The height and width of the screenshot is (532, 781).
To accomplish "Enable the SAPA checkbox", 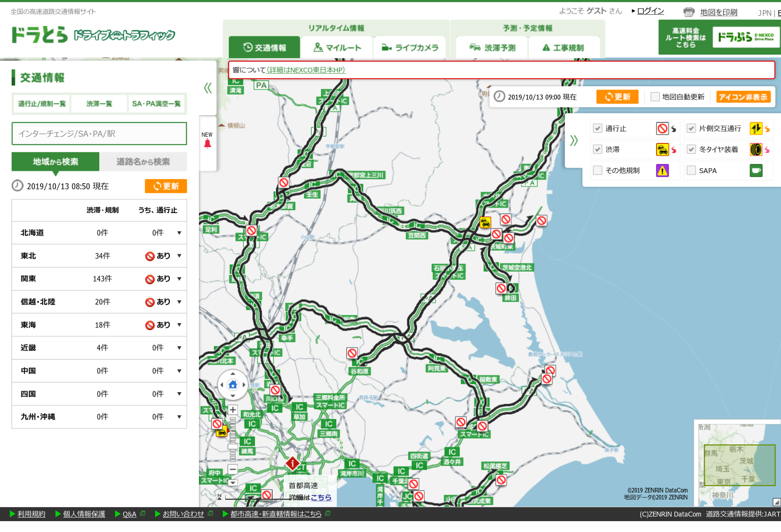I will click(691, 170).
